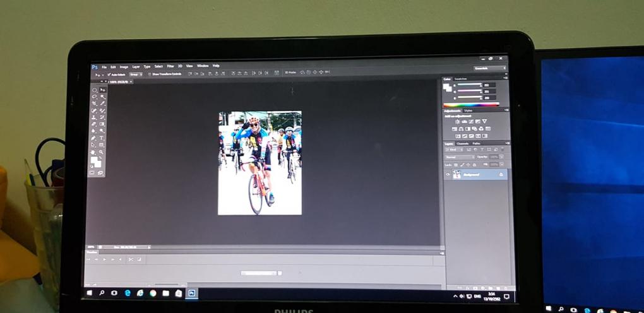Open the Windows Start menu

[89, 293]
